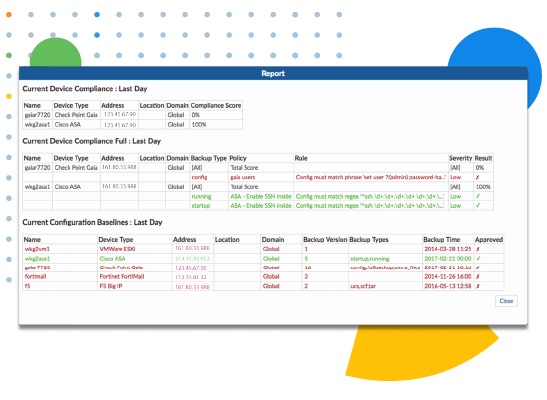
Task: Select the f5 device row name
Action: 28,286
